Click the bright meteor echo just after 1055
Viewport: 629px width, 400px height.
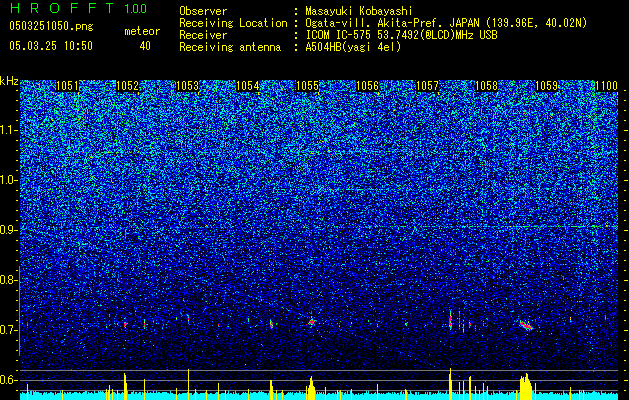(312, 322)
